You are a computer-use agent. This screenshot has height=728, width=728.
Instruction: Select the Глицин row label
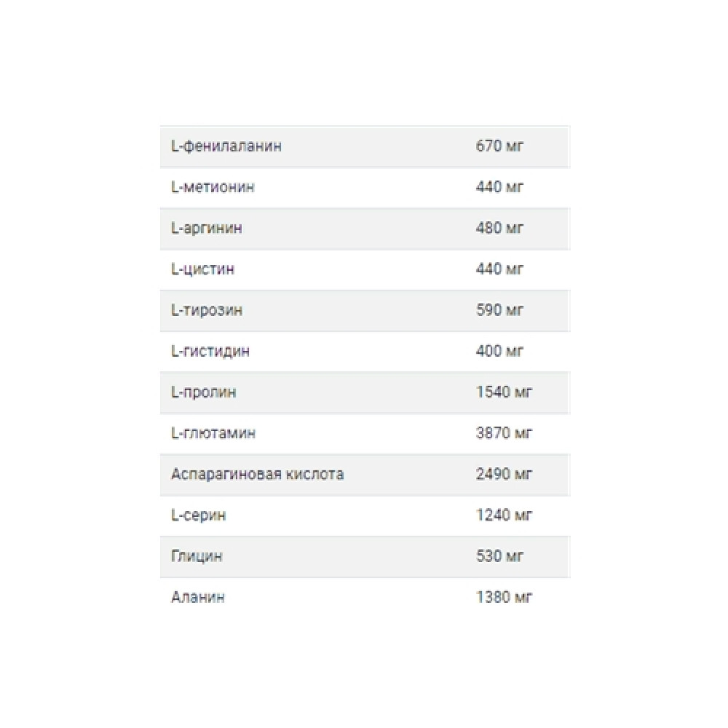197,556
